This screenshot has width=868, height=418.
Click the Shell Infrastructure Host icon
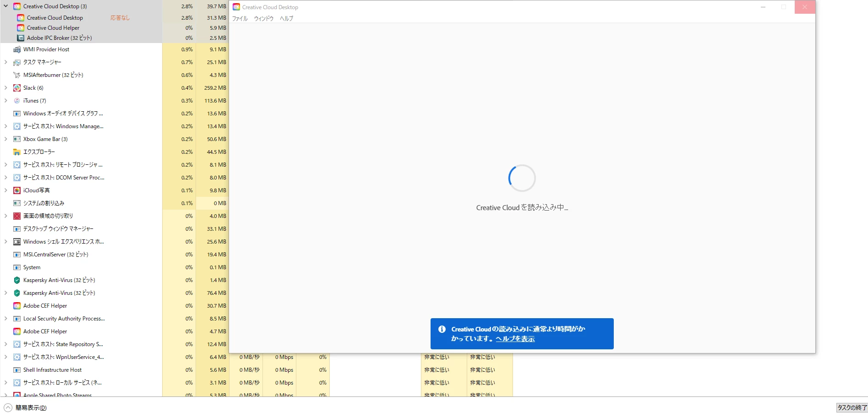click(x=17, y=370)
